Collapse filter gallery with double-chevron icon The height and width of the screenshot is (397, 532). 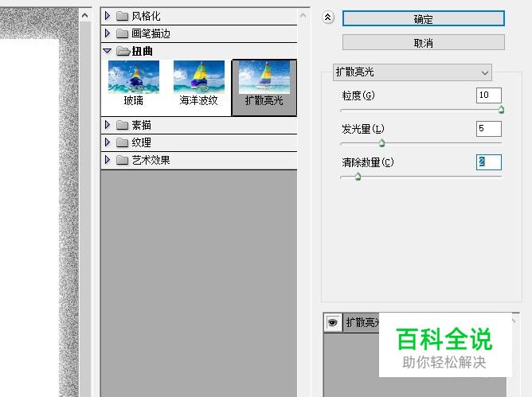[328, 18]
